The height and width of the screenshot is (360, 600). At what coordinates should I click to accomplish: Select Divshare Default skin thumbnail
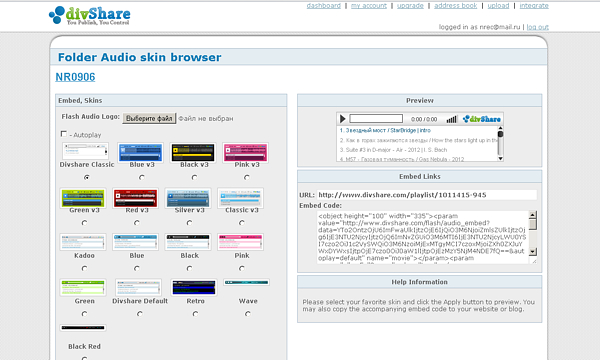click(139, 287)
